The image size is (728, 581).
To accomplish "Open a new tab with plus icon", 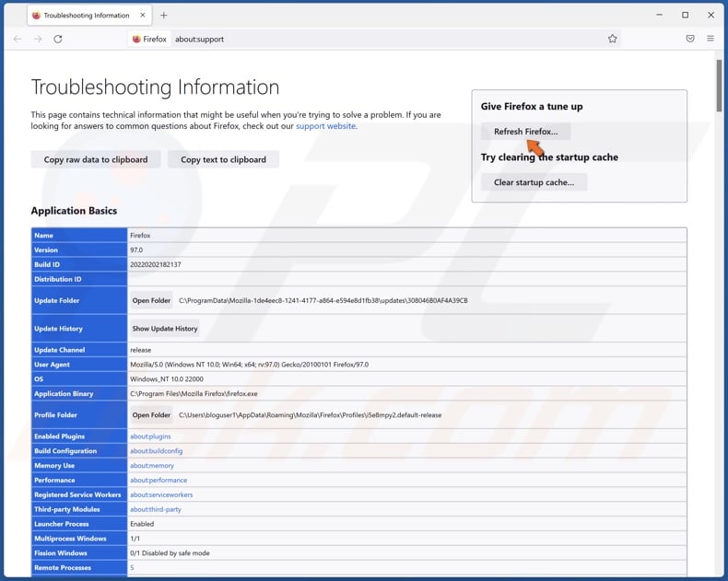I will (x=164, y=15).
